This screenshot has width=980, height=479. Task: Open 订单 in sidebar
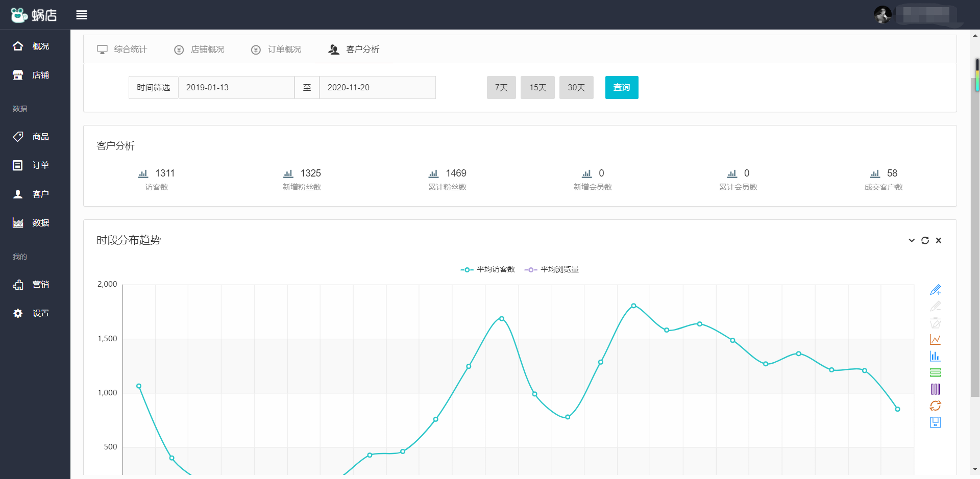pos(35,165)
